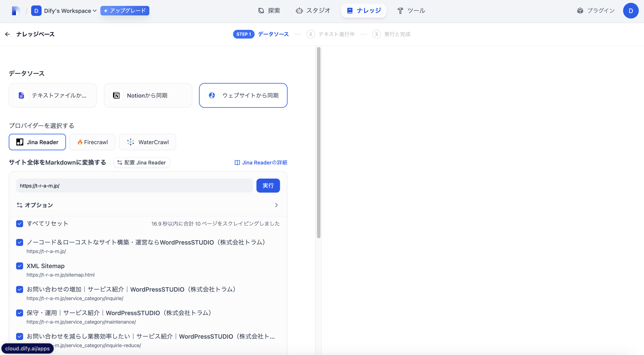Click the 保守・運用 page title
644x355 pixels.
[x=120, y=313]
